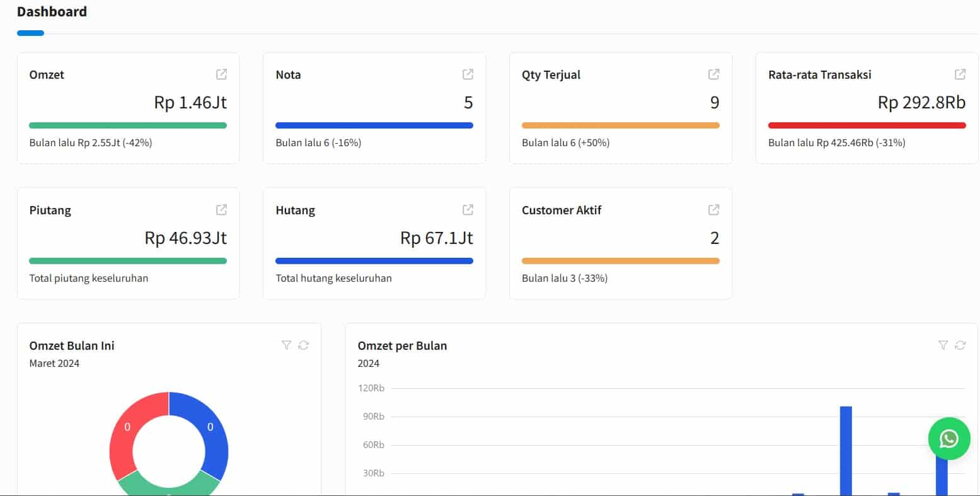Open Hutang card external link icon
Image resolution: width=980 pixels, height=496 pixels.
pos(468,210)
